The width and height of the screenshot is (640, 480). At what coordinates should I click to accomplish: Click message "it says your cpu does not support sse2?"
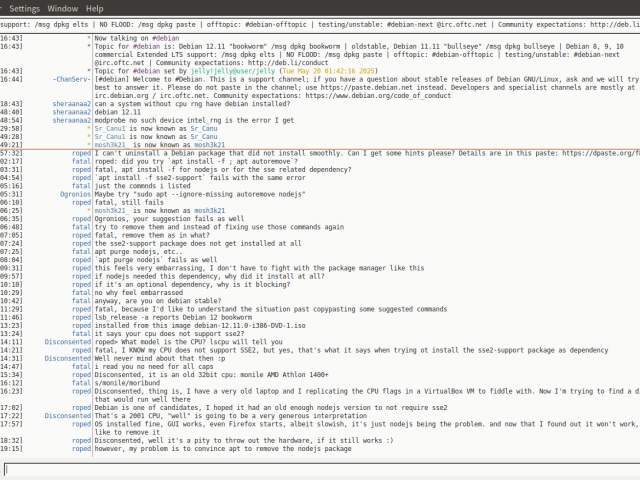[169, 334]
